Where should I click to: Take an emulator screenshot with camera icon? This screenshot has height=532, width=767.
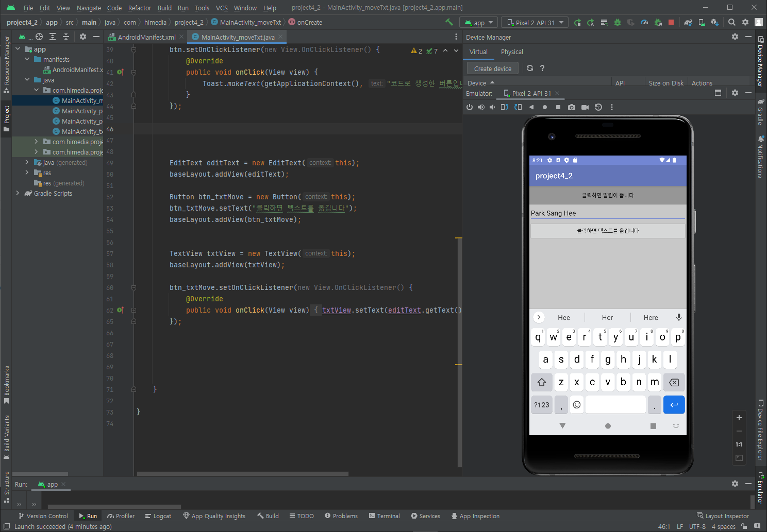click(572, 107)
